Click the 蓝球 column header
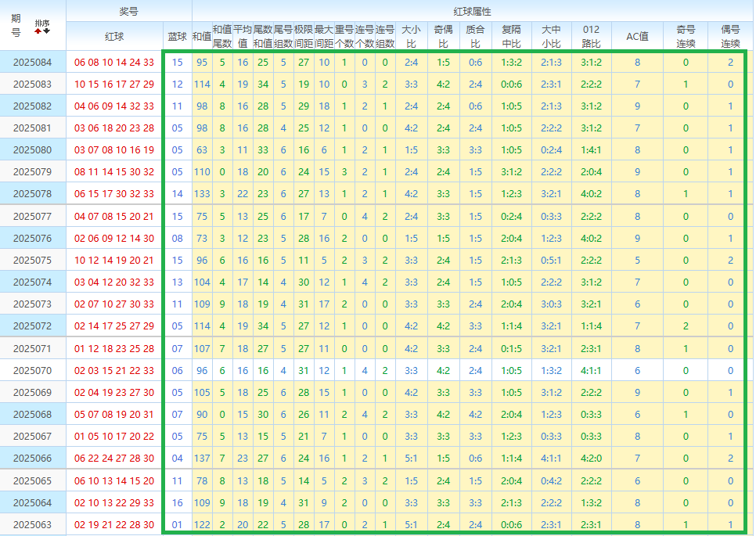Image resolution: width=756 pixels, height=536 pixels. (x=178, y=37)
